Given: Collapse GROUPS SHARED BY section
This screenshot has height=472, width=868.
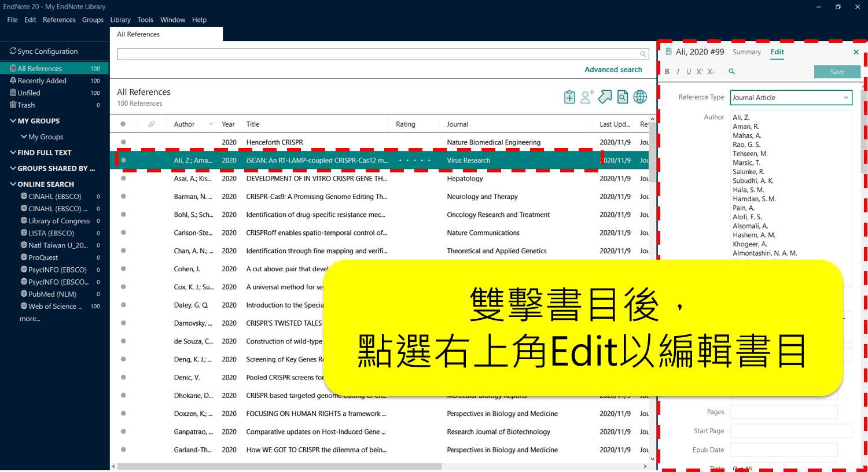Looking at the screenshot, I should click(x=13, y=168).
